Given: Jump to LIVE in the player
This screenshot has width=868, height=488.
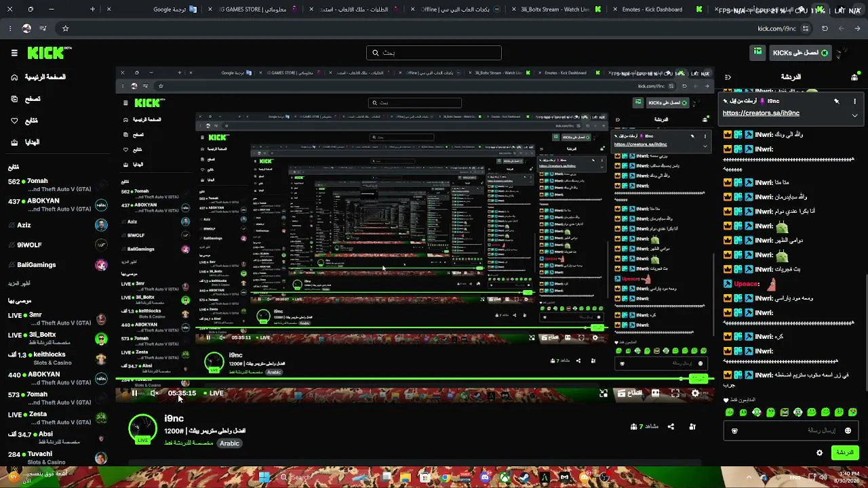Looking at the screenshot, I should pyautogui.click(x=214, y=393).
